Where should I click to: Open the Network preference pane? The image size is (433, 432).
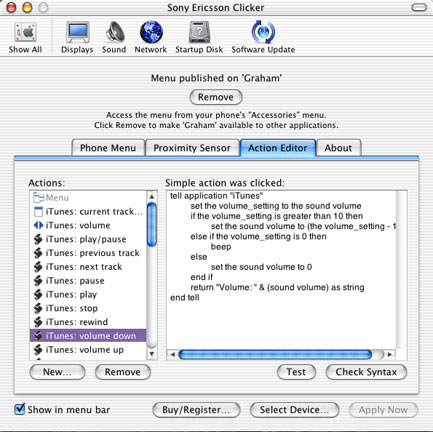point(151,32)
